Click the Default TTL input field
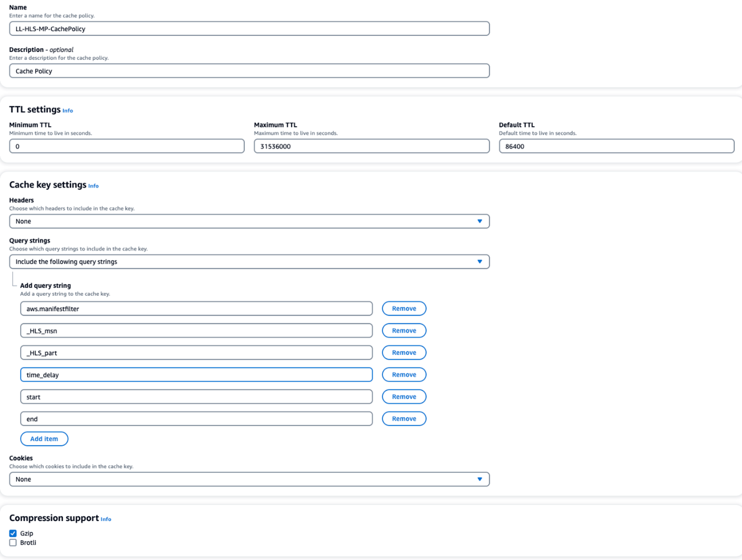The width and height of the screenshot is (742, 560). [616, 146]
